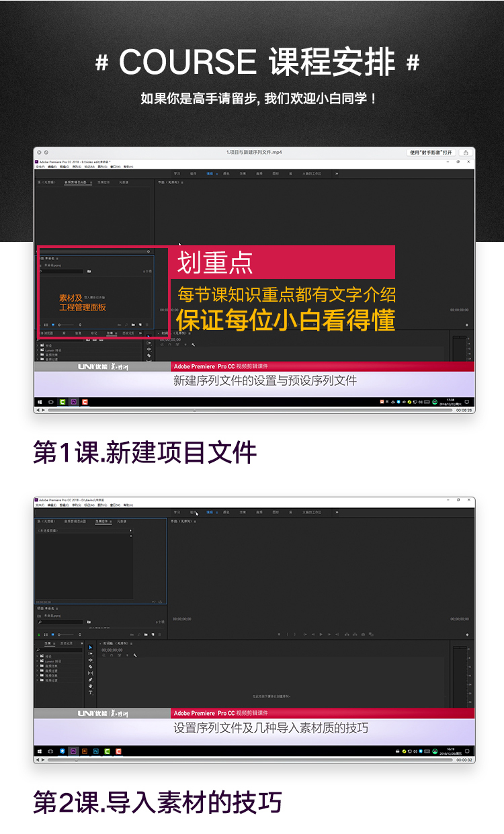Click sort icons button beside lesson 2 zoom slider
This screenshot has height=834, width=504.
(80, 634)
